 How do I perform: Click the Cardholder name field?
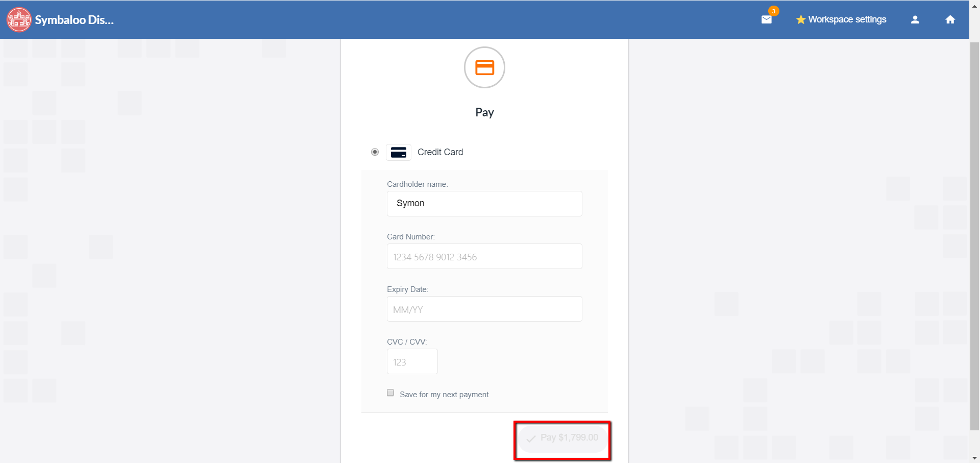(484, 204)
